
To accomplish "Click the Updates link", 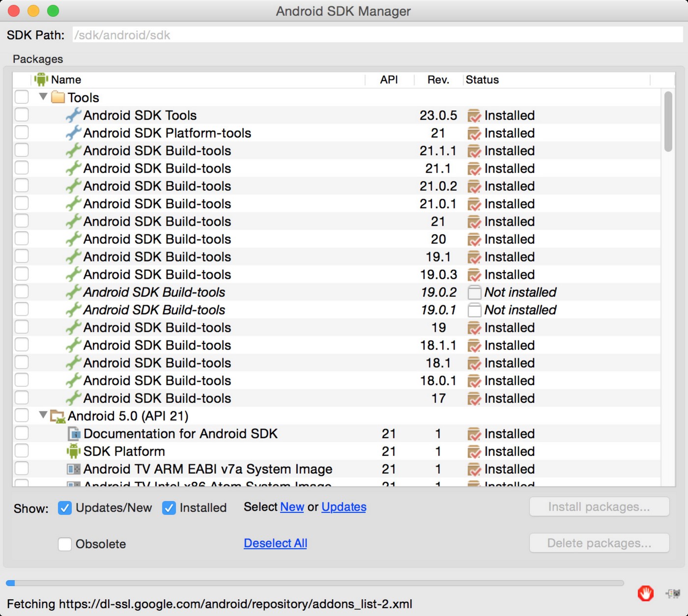I will click(344, 507).
